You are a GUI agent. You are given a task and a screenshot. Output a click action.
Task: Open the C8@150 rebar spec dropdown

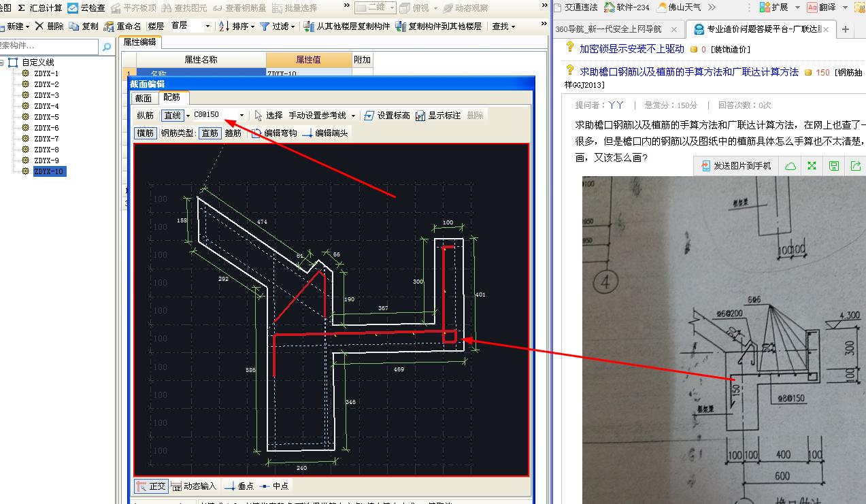click(x=242, y=116)
